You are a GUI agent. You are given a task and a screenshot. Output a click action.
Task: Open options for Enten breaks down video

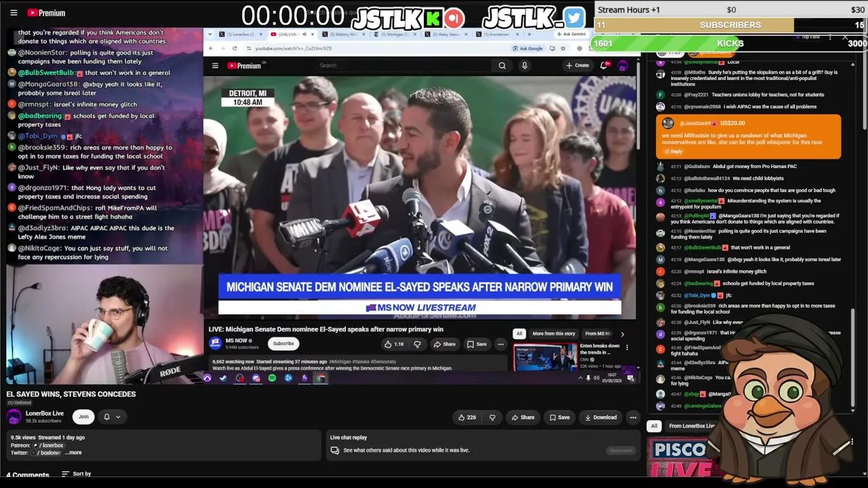click(x=627, y=348)
